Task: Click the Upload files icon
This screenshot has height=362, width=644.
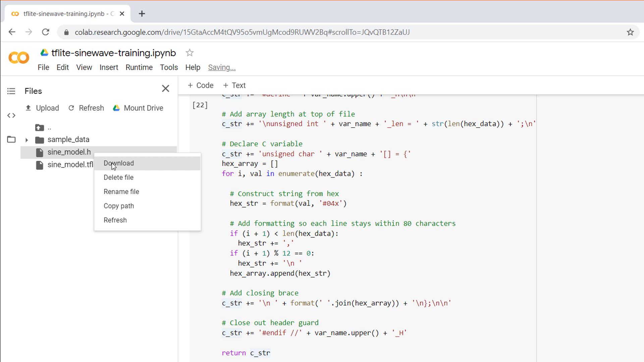Action: coord(28,108)
